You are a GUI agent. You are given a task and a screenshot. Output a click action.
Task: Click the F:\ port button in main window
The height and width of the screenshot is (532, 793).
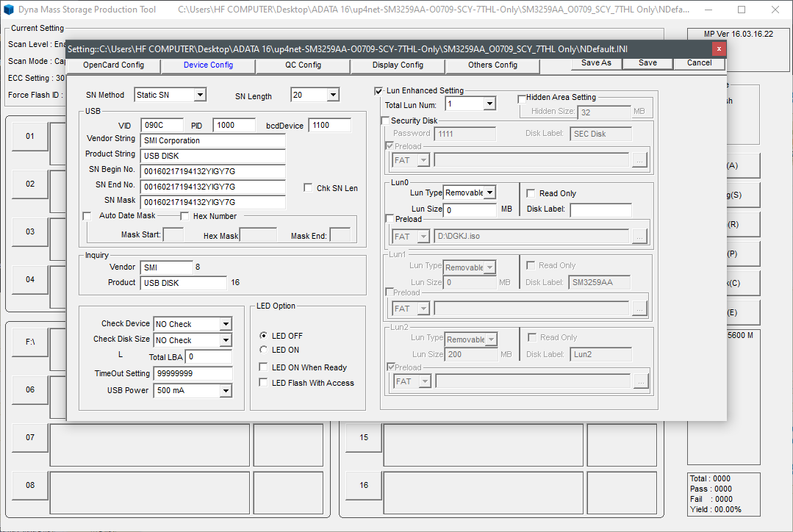[30, 342]
